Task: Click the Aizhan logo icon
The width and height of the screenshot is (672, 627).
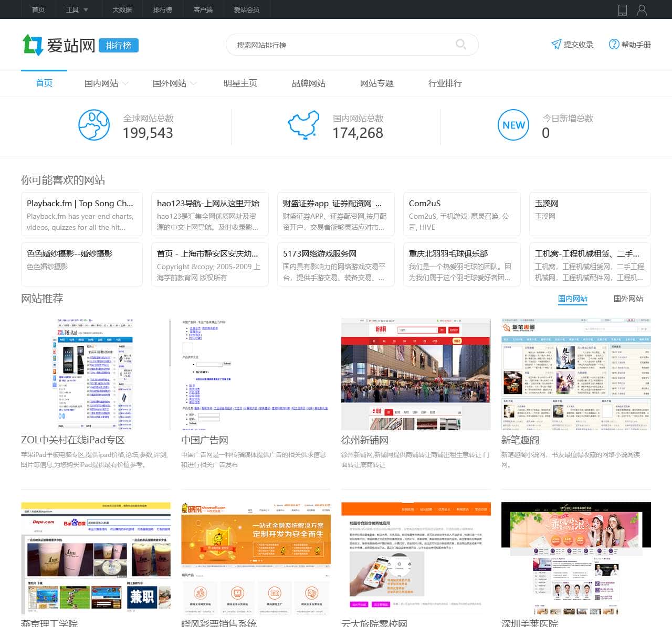Action: (33, 45)
